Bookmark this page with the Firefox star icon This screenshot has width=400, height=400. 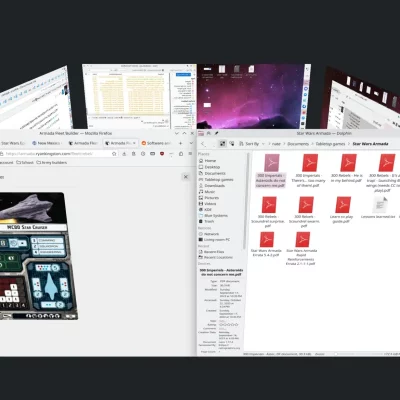114,154
